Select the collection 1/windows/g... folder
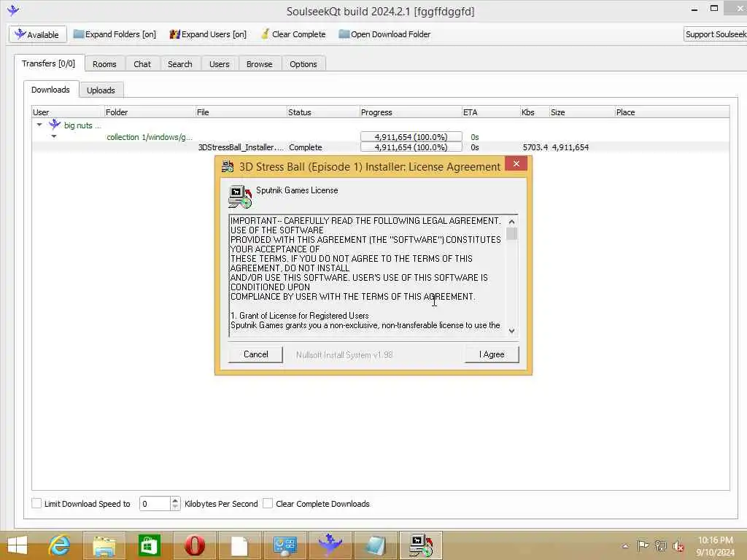 149,136
